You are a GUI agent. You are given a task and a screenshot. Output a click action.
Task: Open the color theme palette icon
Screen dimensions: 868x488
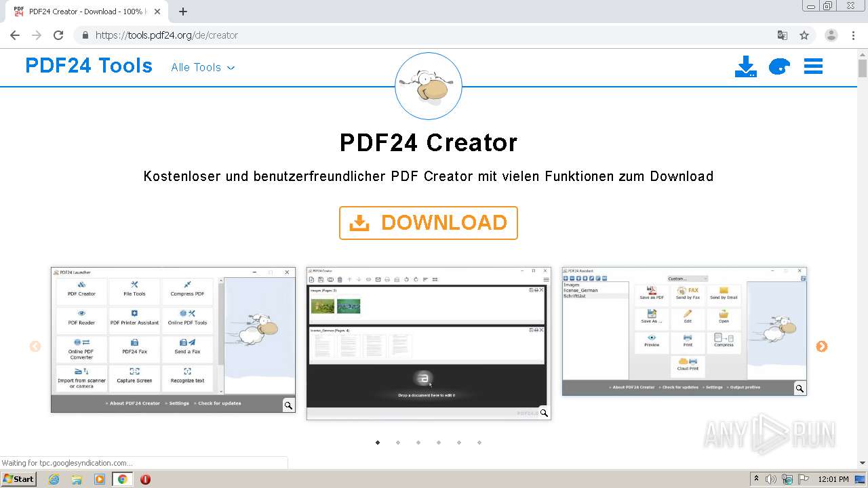779,66
